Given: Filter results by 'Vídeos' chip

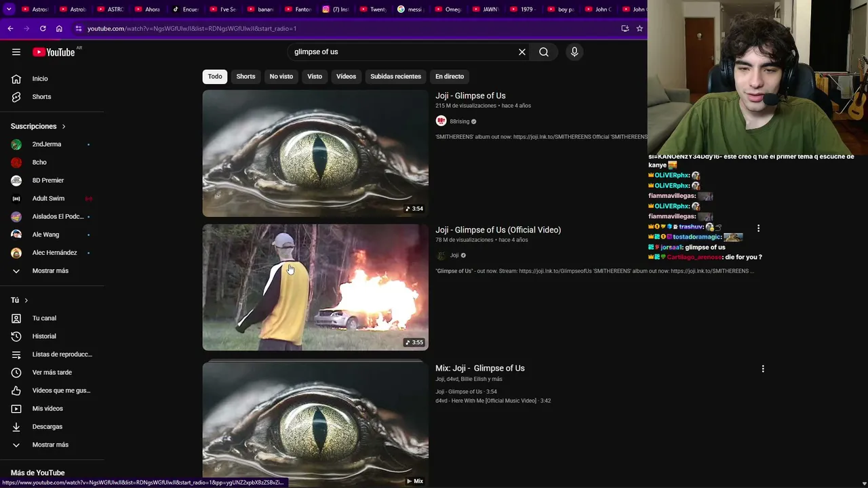Looking at the screenshot, I should pos(346,77).
